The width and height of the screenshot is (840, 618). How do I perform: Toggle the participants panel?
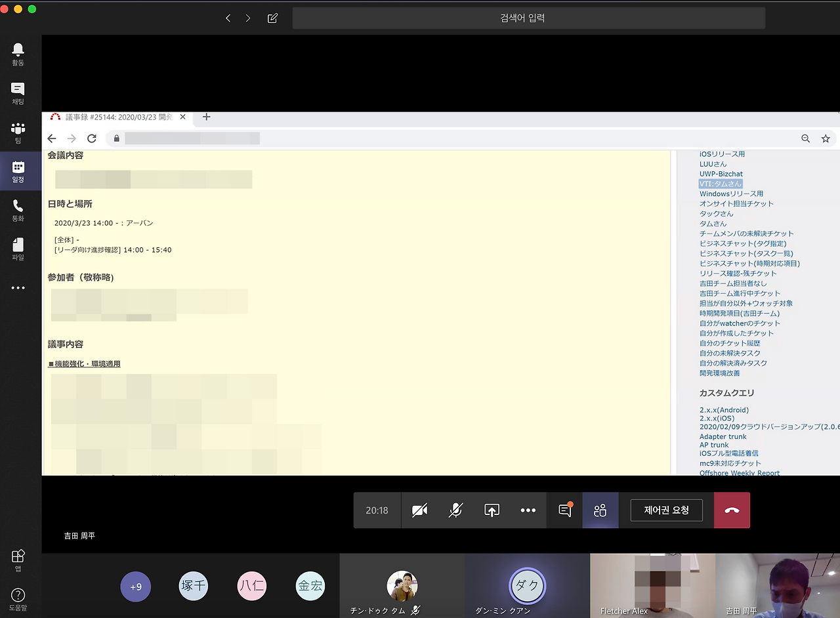click(x=600, y=510)
